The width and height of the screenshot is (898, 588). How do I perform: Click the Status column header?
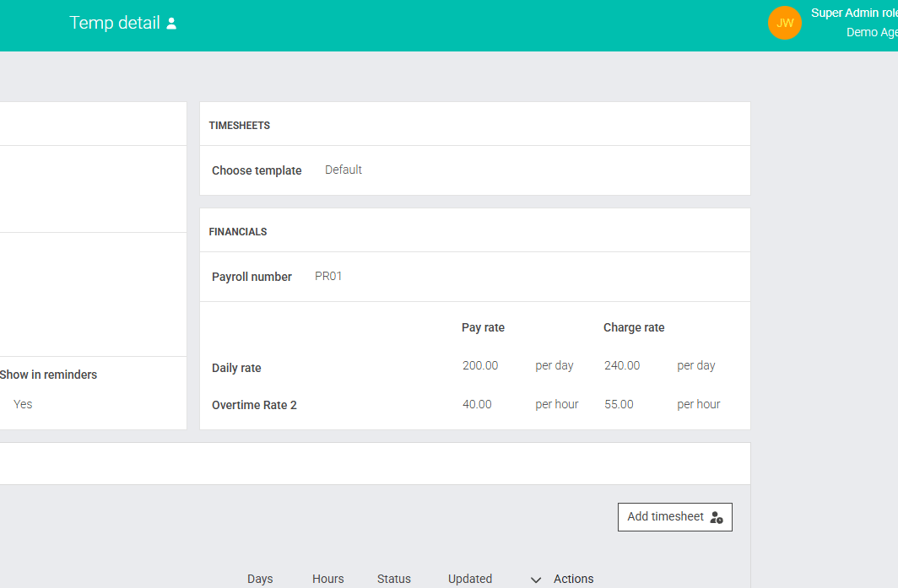tap(393, 579)
